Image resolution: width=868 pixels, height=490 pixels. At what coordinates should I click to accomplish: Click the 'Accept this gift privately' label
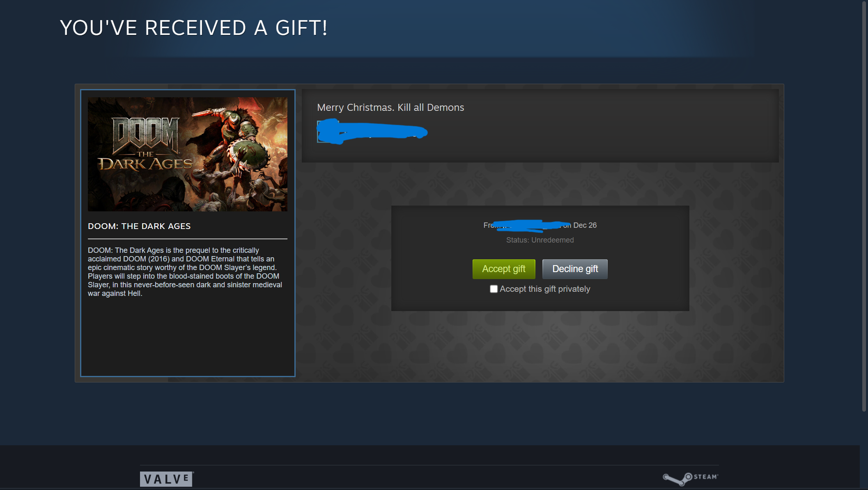(545, 289)
